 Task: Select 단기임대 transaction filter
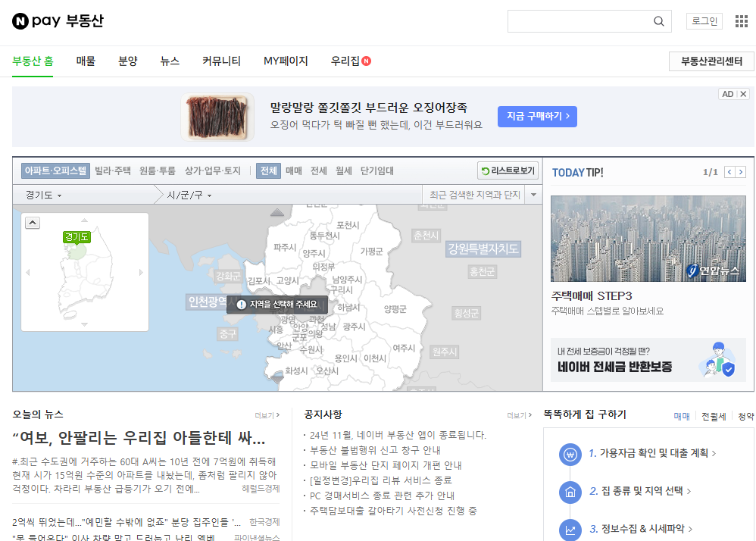[x=377, y=170]
